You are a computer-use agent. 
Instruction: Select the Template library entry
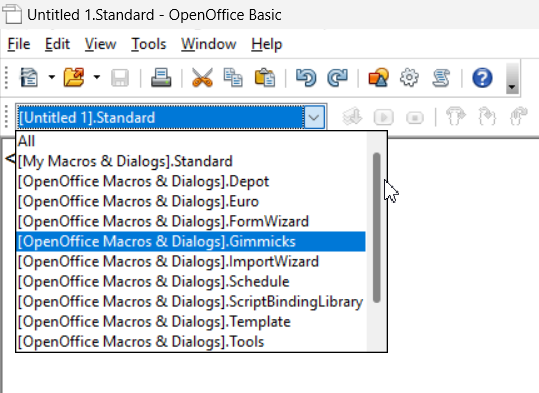(191, 321)
